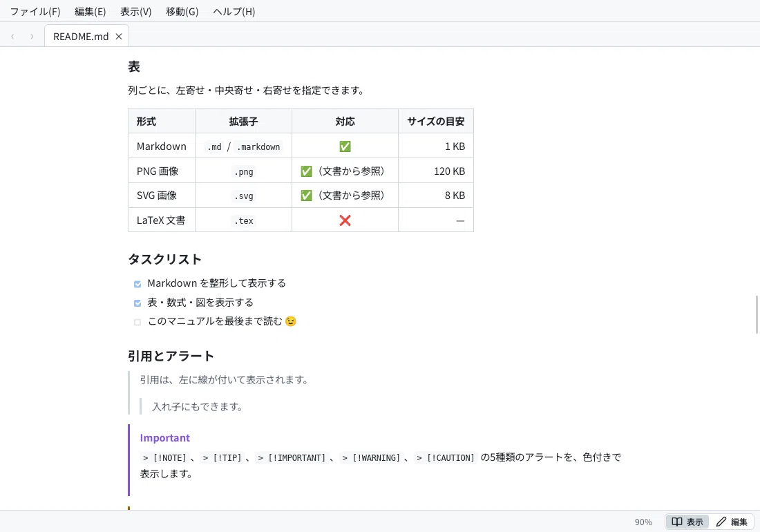Switch to 編集 edit mode
Image resolution: width=760 pixels, height=532 pixels.
(x=732, y=522)
